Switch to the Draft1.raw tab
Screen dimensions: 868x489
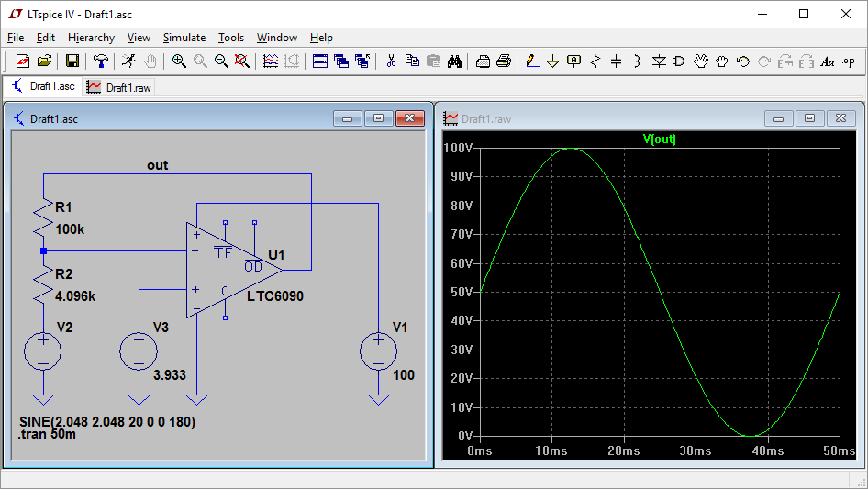[118, 87]
